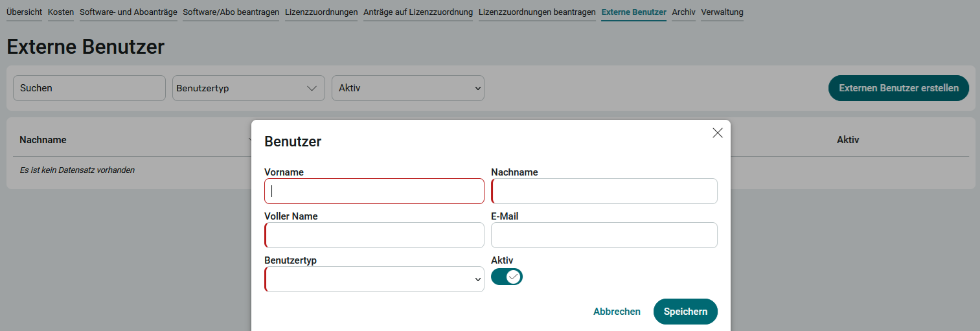Click the Externen Benutzer erstellen button
Image resolution: width=980 pixels, height=331 pixels.
click(x=898, y=88)
